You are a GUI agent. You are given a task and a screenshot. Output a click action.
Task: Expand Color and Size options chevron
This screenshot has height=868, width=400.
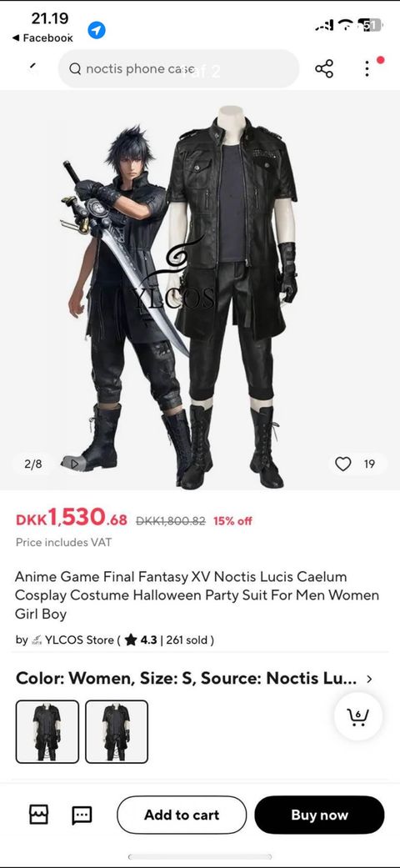tap(369, 679)
